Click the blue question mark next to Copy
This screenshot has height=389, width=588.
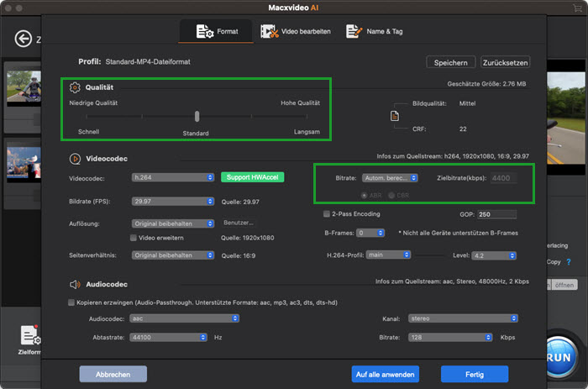pyautogui.click(x=569, y=262)
